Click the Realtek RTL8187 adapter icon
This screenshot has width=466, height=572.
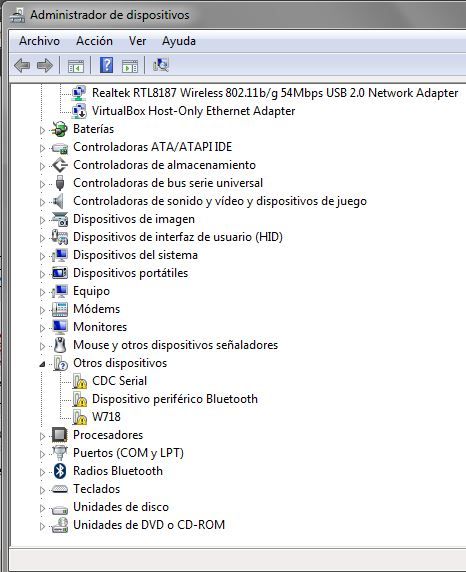tap(79, 93)
